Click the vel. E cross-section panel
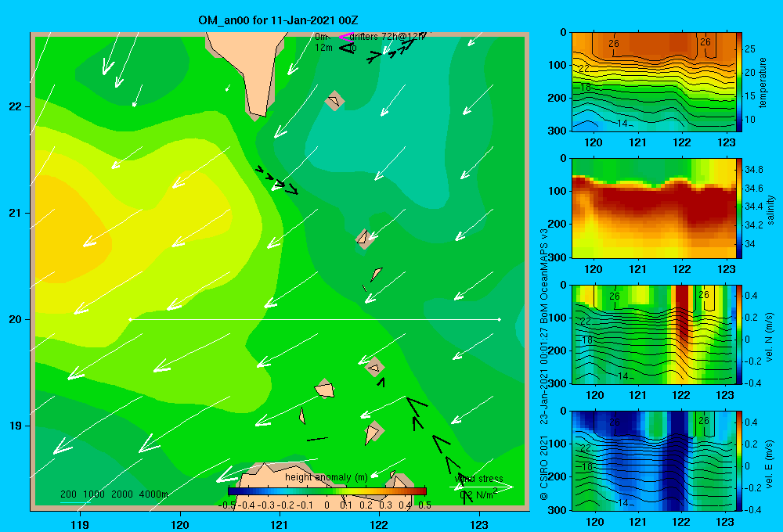Screen dimensions: 783x532 [653, 461]
